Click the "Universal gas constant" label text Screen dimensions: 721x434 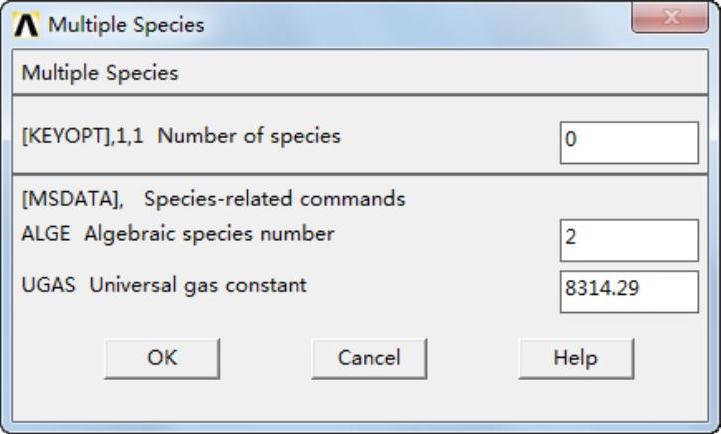[198, 285]
